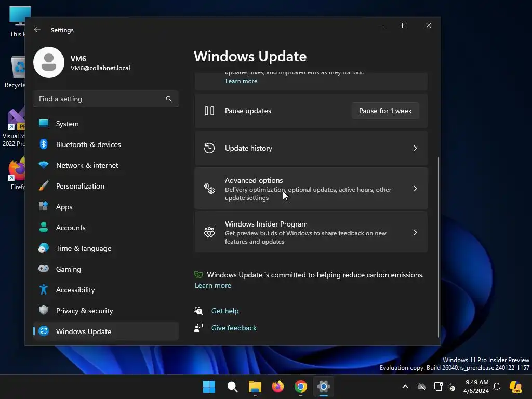Click the Gaming label in sidebar
This screenshot has width=532, height=399.
point(68,269)
